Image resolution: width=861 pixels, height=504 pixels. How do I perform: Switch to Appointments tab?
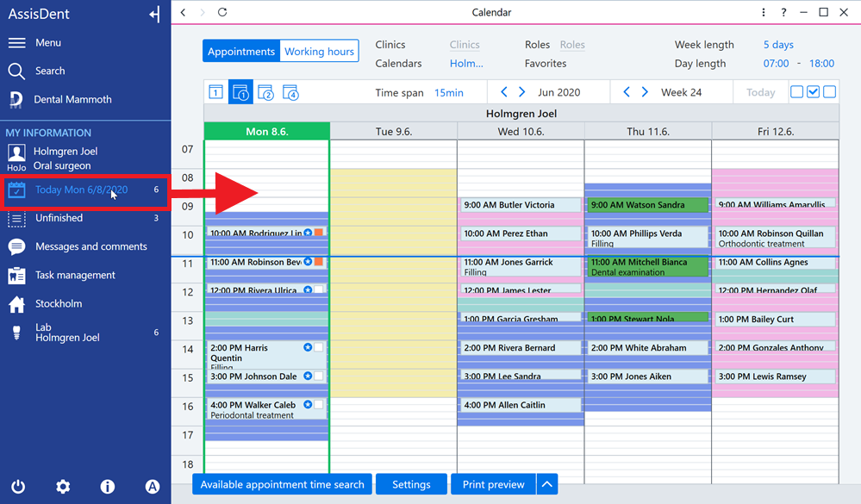click(x=241, y=51)
